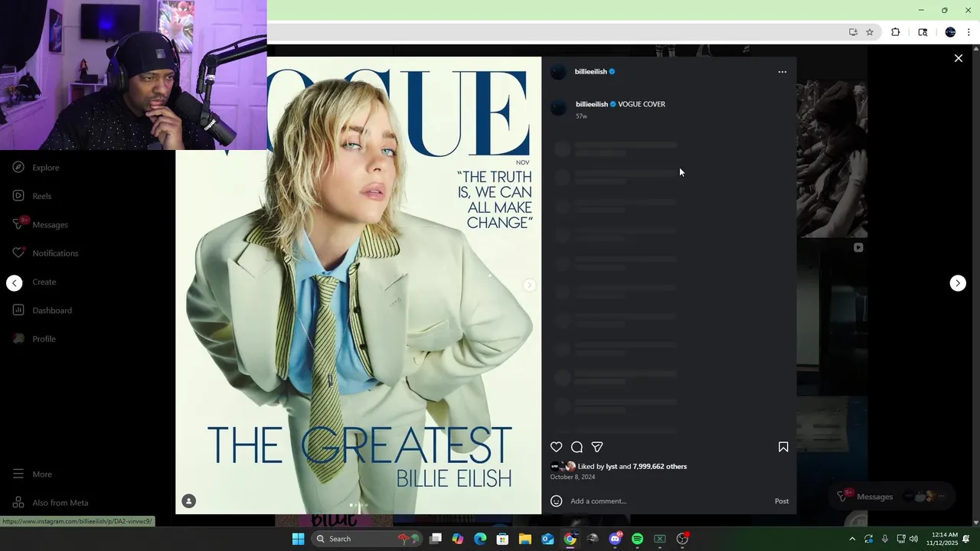Image resolution: width=980 pixels, height=551 pixels.
Task: Open Microsoft Edge from the taskbar
Action: click(x=480, y=539)
